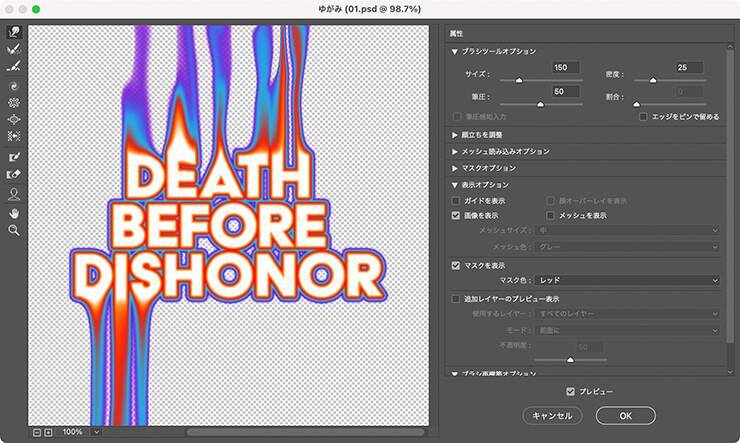Select the Reconstruct tool
Screen dimensions: 740x443
pyautogui.click(x=14, y=49)
